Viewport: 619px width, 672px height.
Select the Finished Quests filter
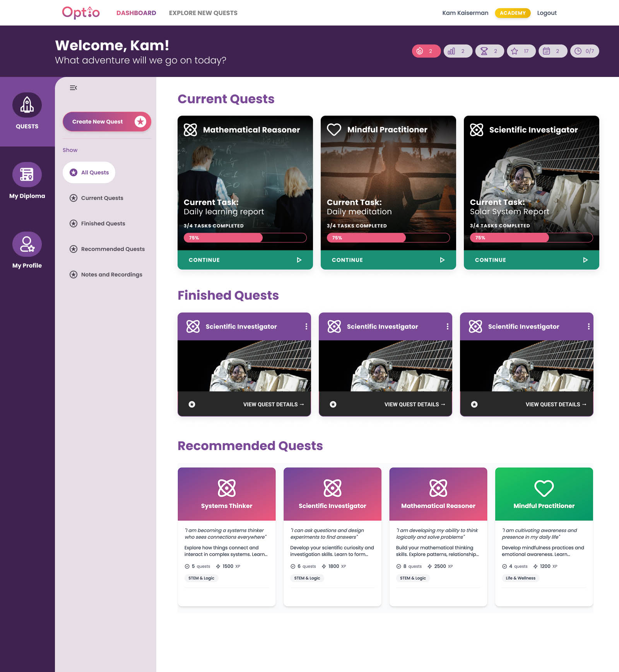coord(103,223)
